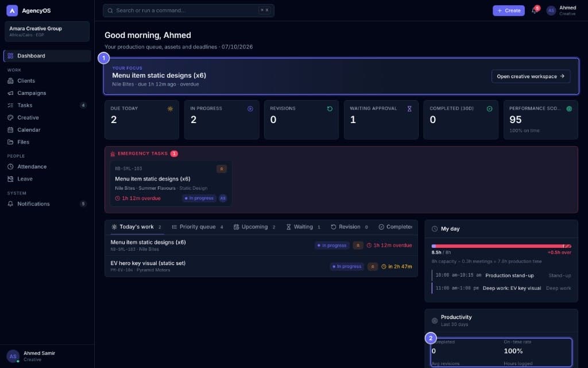
Task: Open the Ahmed Samir profile at the sidebar bottom
Action: coord(47,356)
